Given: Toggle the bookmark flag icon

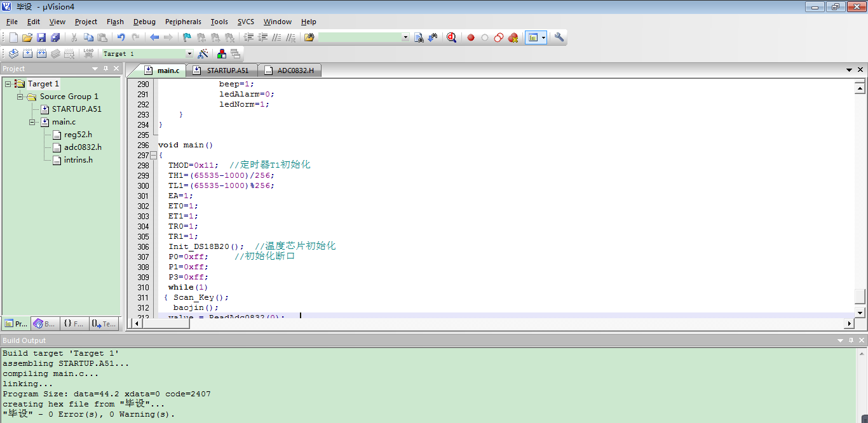Looking at the screenshot, I should pos(187,37).
